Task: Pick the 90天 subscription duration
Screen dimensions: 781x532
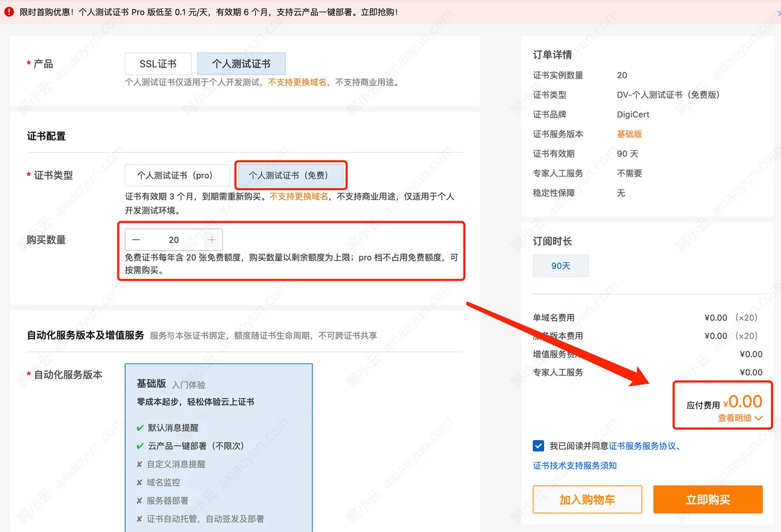Action: click(561, 266)
